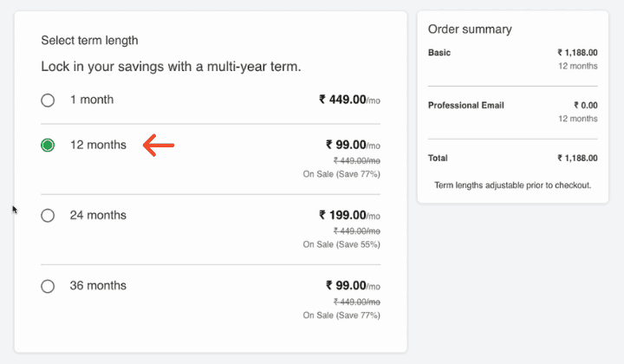Click the "24 months" term label text

pyautogui.click(x=98, y=215)
